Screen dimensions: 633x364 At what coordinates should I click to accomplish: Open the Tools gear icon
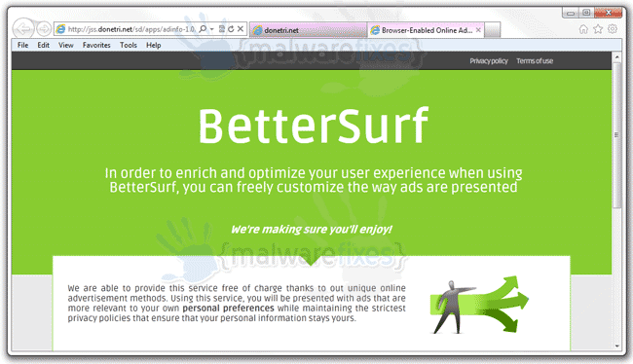[x=613, y=29]
